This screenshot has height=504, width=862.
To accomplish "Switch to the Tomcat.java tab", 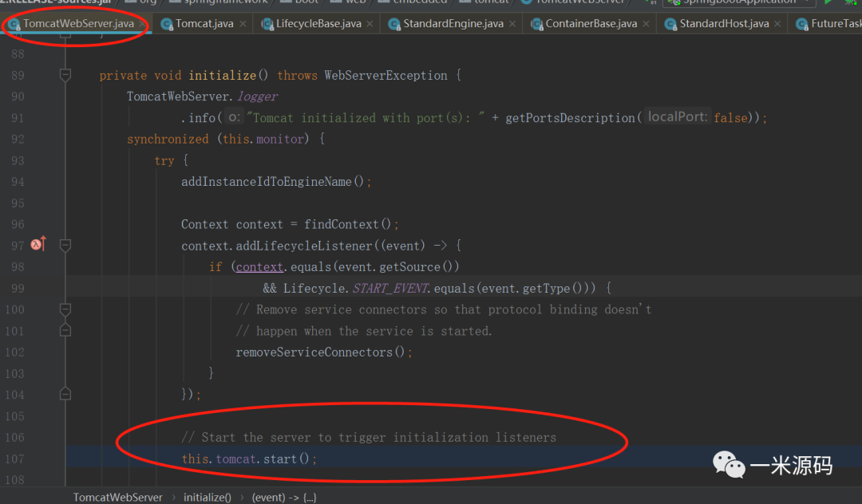I will 204,24.
